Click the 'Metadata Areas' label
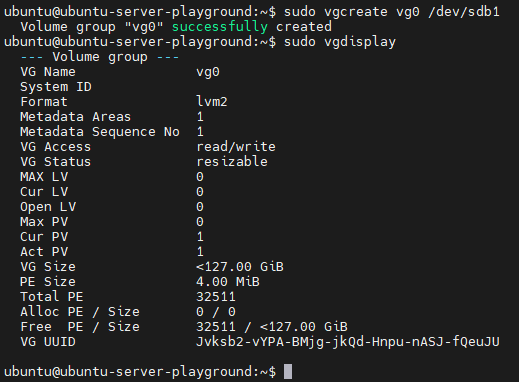 click(x=76, y=117)
